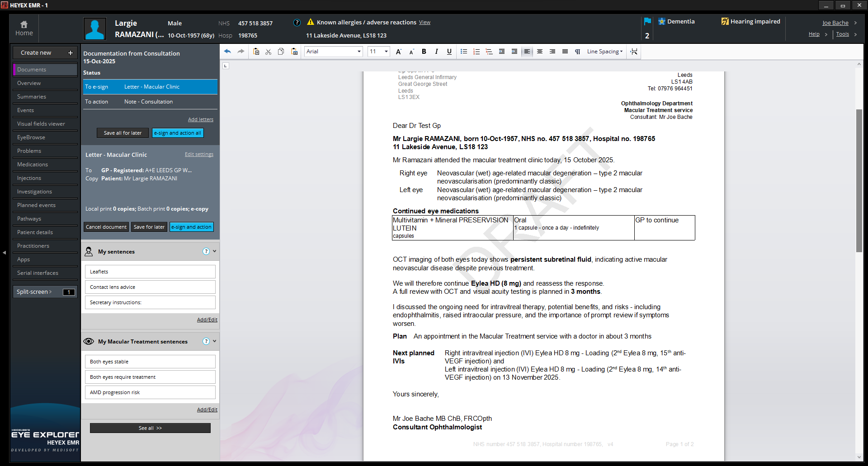Insert a numbered list

pos(476,52)
